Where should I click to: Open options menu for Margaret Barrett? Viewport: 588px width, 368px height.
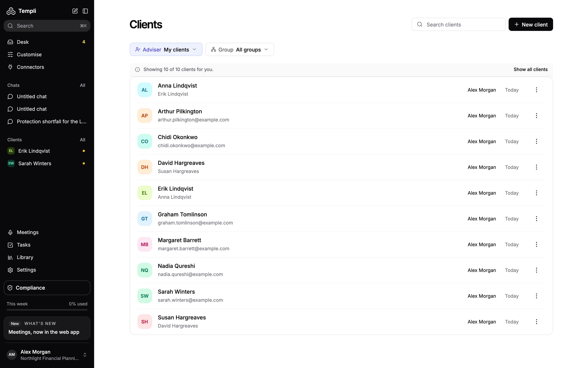point(537,244)
